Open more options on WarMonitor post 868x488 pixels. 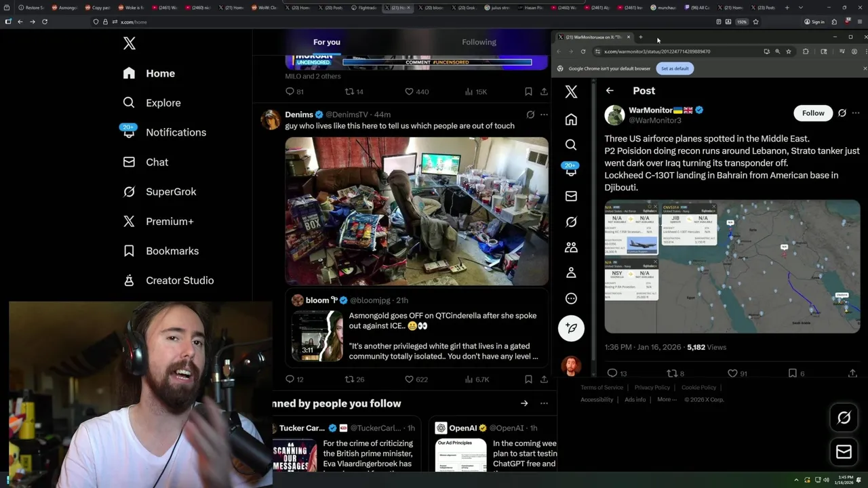pyautogui.click(x=856, y=113)
